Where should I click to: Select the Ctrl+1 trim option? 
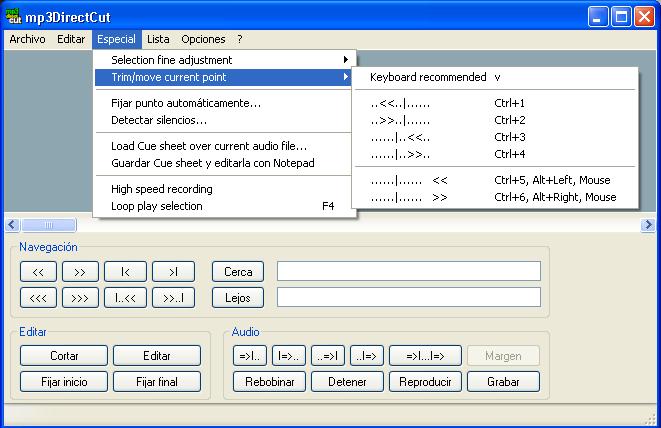[x=495, y=103]
